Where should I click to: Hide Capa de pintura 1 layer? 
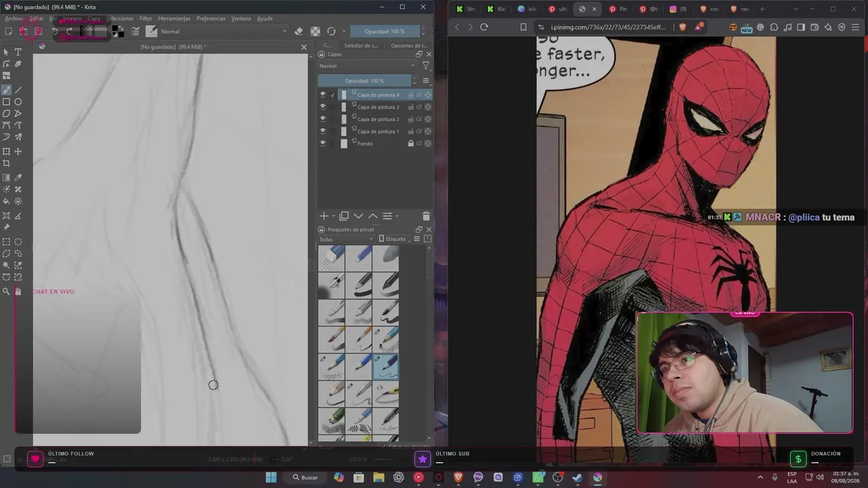tap(323, 131)
